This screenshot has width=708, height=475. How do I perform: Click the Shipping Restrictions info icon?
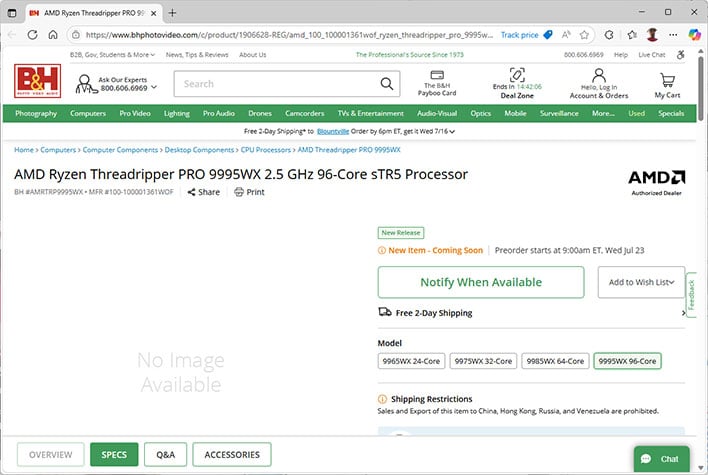(x=382, y=399)
